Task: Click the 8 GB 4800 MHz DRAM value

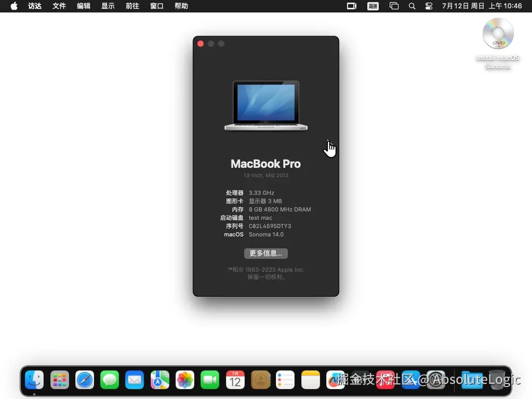Action: click(x=280, y=209)
